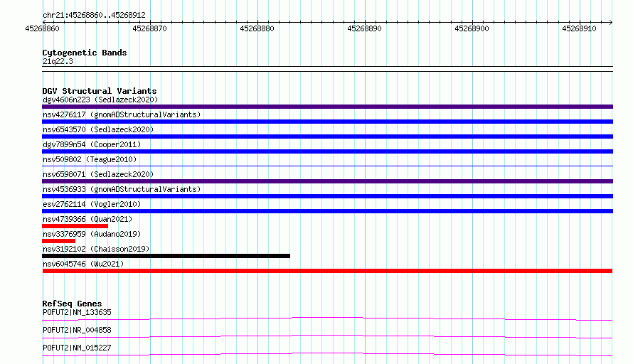
Task: Click the short red bar under nsv4739366
Action: tap(75, 226)
